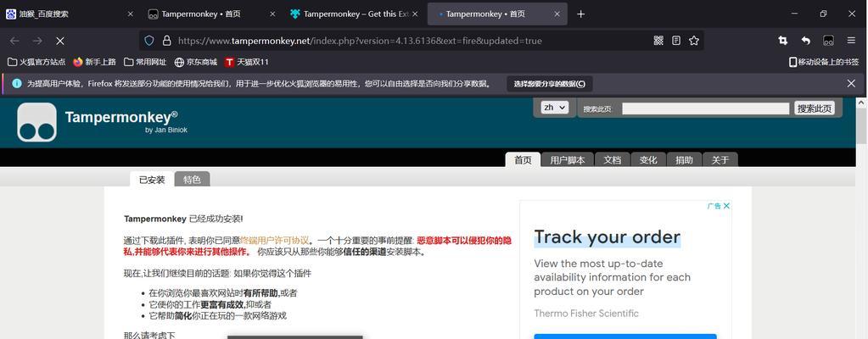
Task: Close the 油猴_百度搜索 tab
Action: click(131, 14)
